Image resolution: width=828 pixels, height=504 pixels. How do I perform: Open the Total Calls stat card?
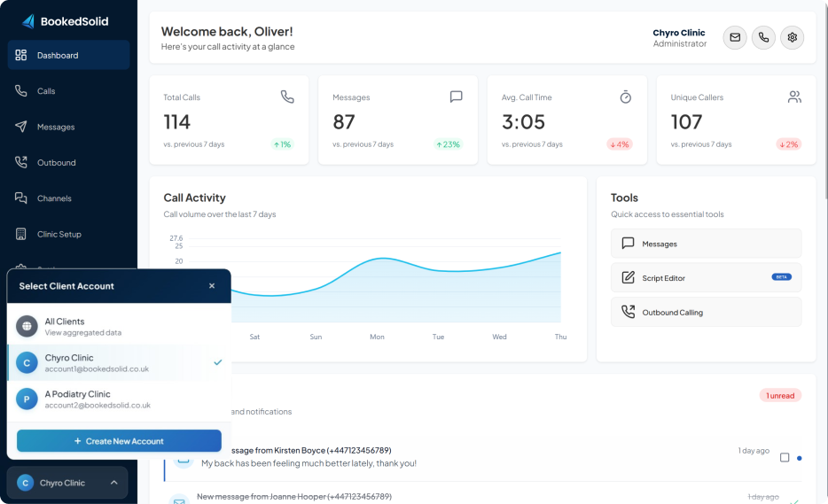(x=229, y=120)
